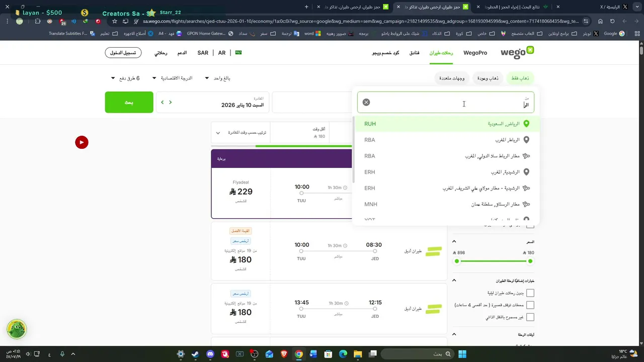Screen dimensions: 644x362
Task: Collapse the 'خيارات إضافية لرحلة الطيران' section
Action: (x=454, y=281)
